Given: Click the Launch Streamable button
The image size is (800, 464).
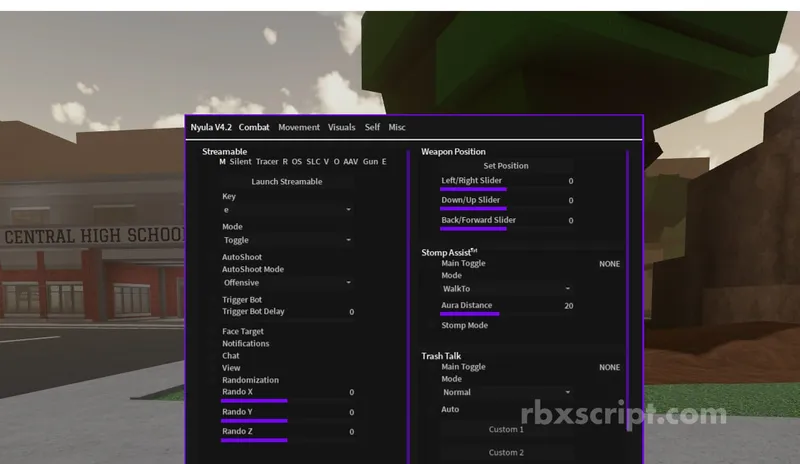Looking at the screenshot, I should pyautogui.click(x=287, y=181).
